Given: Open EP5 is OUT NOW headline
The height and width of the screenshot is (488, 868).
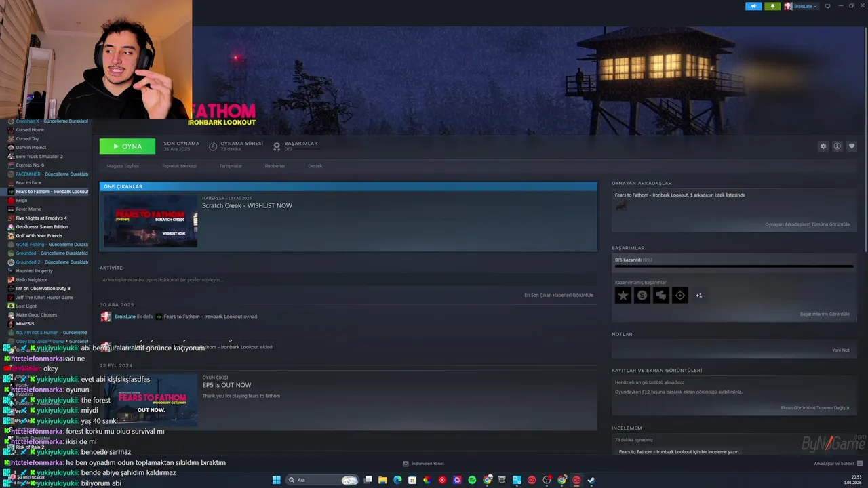Looking at the screenshot, I should (226, 385).
